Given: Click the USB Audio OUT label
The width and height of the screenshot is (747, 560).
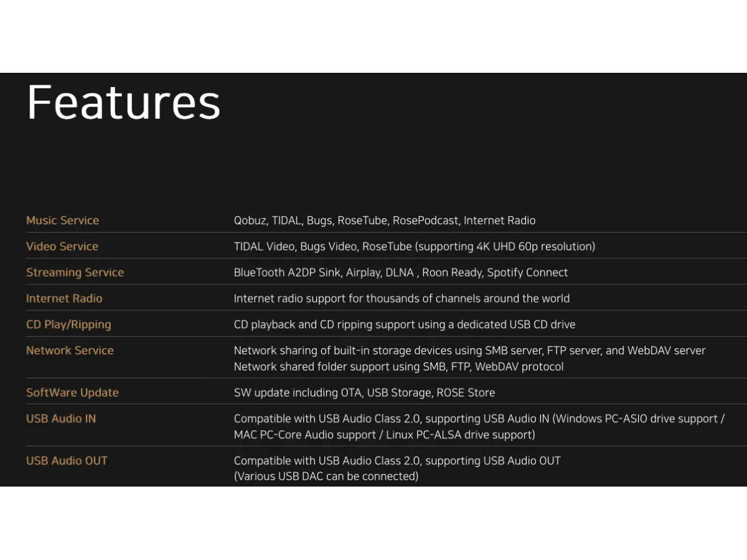Looking at the screenshot, I should point(67,461).
